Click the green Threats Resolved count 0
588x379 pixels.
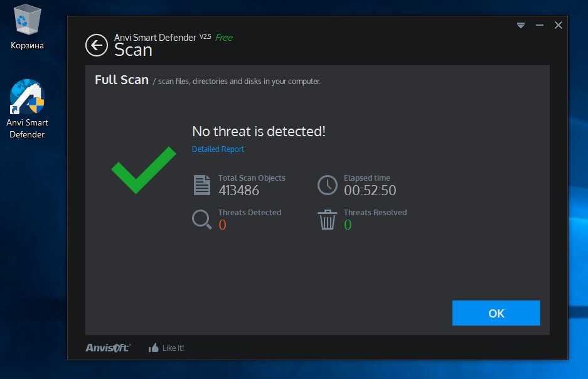(348, 225)
